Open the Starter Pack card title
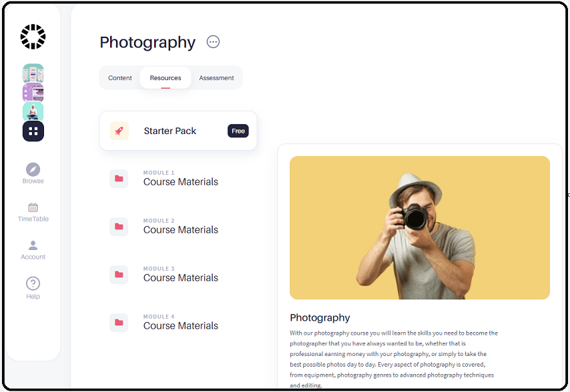 pyautogui.click(x=170, y=131)
